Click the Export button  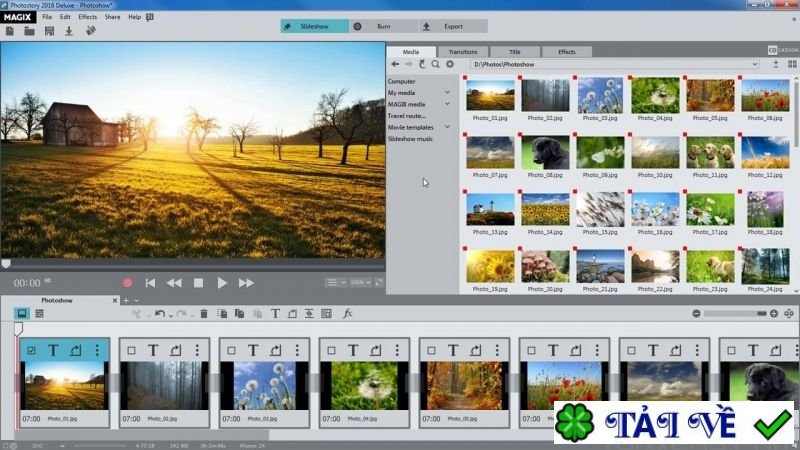coord(454,26)
